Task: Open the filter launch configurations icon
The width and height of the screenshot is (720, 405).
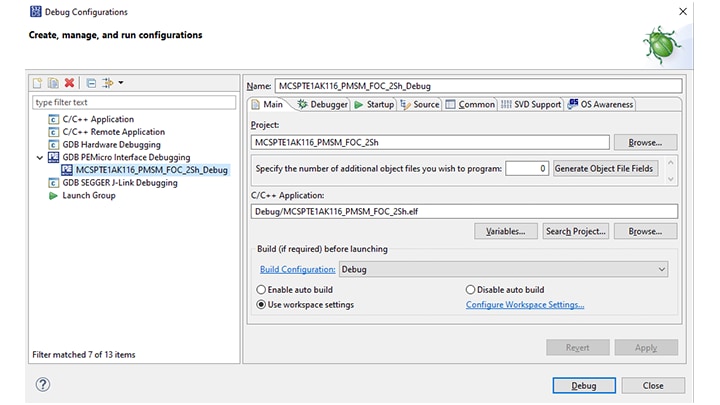Action: [107, 83]
